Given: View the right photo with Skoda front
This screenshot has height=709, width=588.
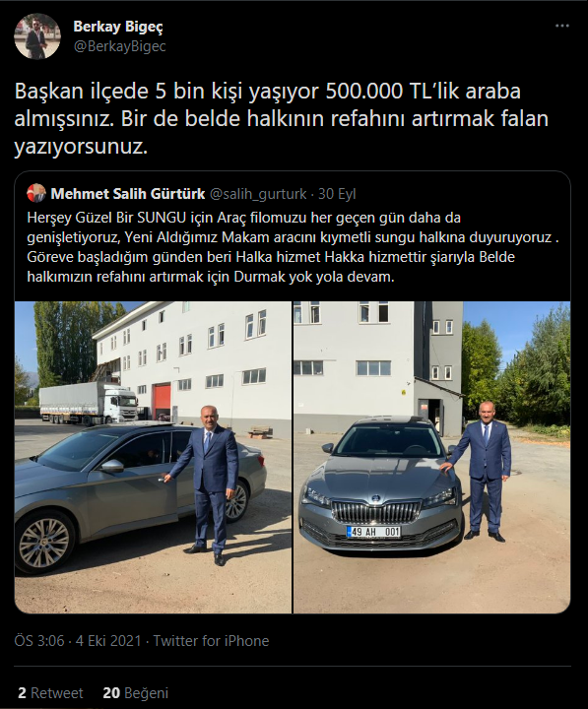Looking at the screenshot, I should (x=432, y=457).
